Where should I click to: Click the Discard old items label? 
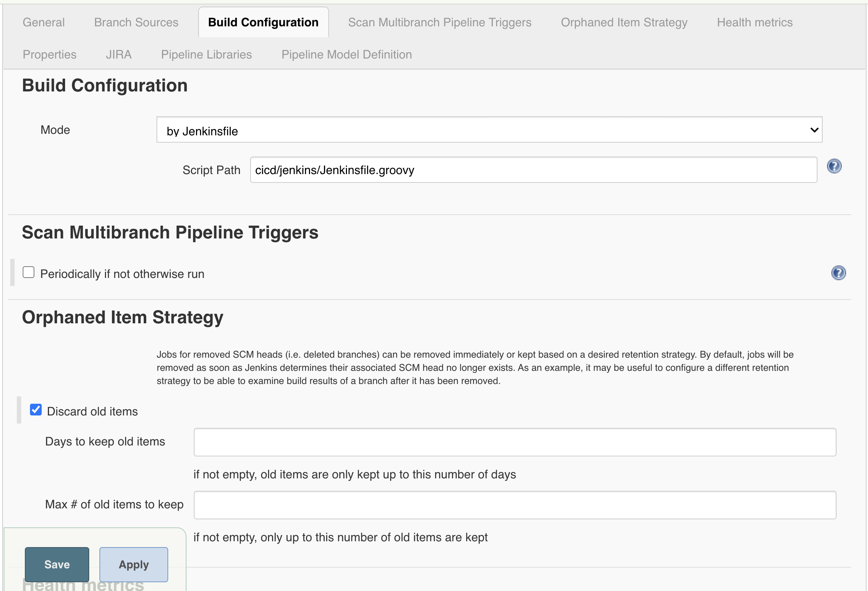pyautogui.click(x=92, y=411)
